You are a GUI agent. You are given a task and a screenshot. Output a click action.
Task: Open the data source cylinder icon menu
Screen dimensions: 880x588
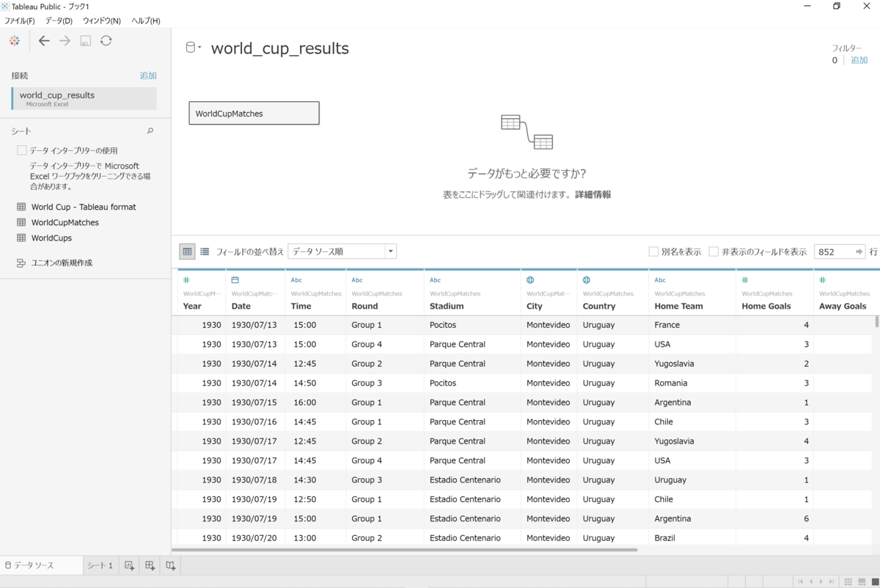[193, 48]
